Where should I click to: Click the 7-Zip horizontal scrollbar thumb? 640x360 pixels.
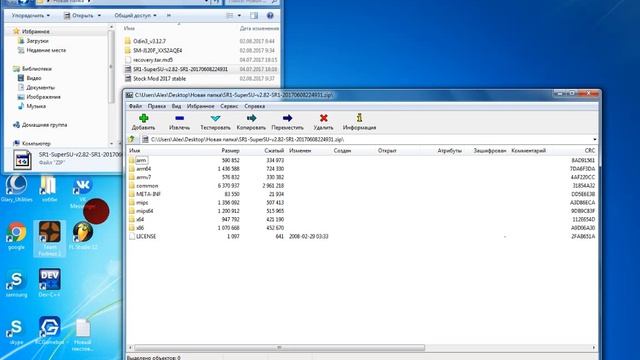[279, 348]
